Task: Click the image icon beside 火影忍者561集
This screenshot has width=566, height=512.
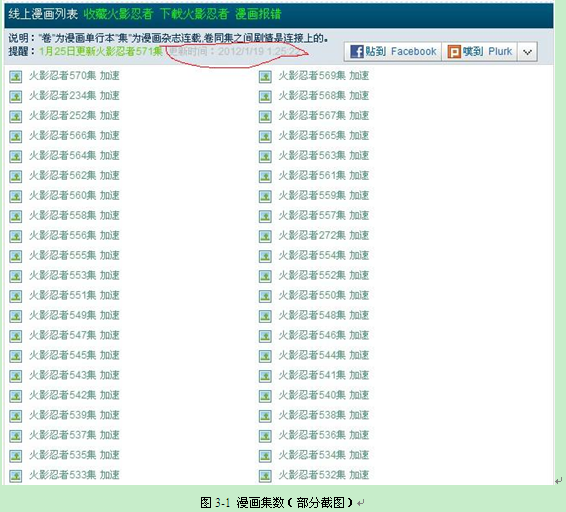Action: tap(265, 176)
